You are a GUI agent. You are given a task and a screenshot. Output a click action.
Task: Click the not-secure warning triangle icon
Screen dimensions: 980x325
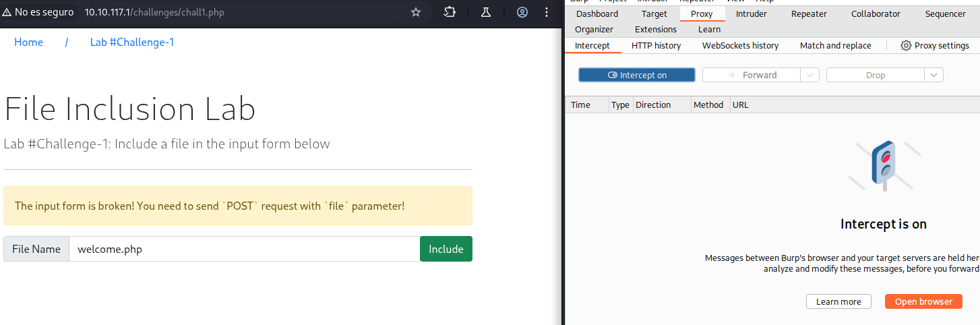click(7, 12)
